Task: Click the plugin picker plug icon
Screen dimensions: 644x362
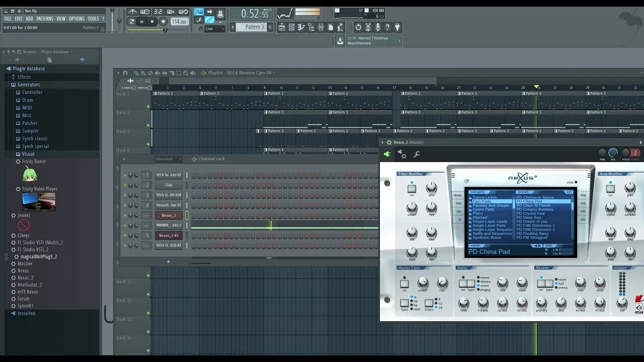Action: click(x=397, y=27)
